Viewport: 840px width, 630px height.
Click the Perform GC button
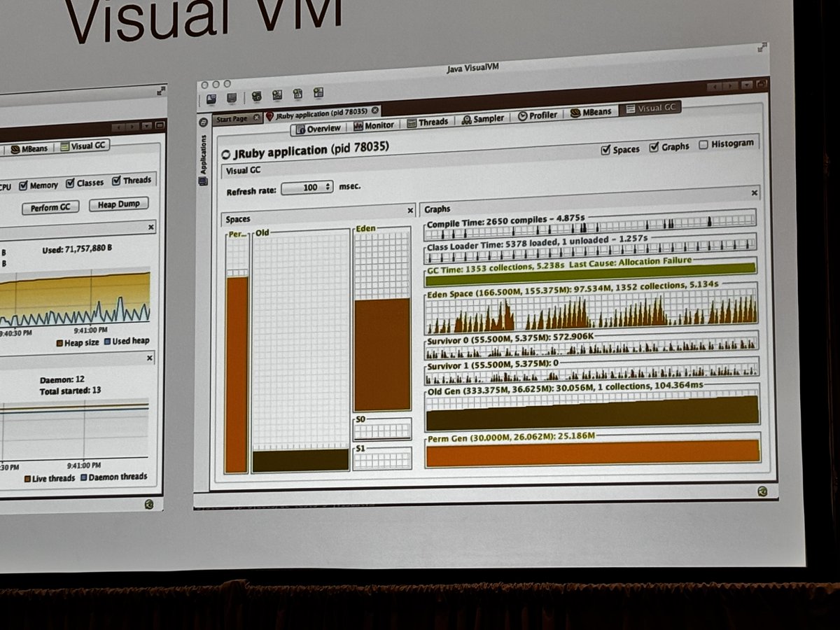coord(50,207)
